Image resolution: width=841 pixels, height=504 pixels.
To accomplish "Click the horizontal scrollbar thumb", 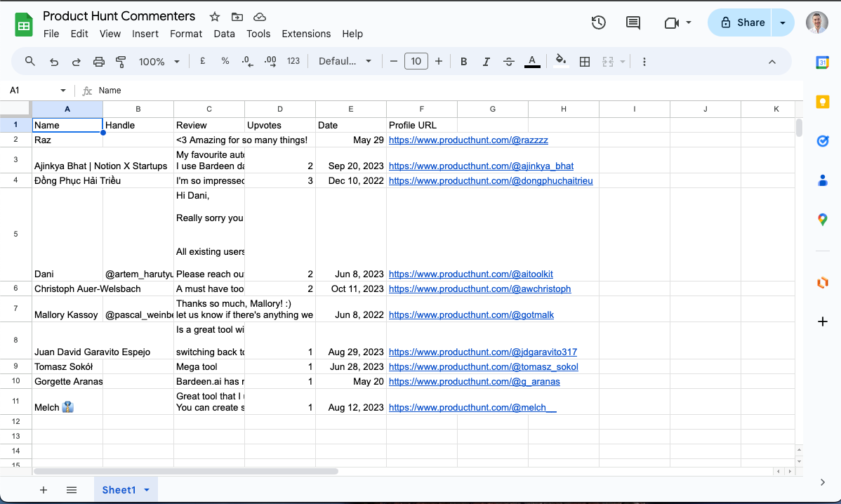I will coord(185,471).
